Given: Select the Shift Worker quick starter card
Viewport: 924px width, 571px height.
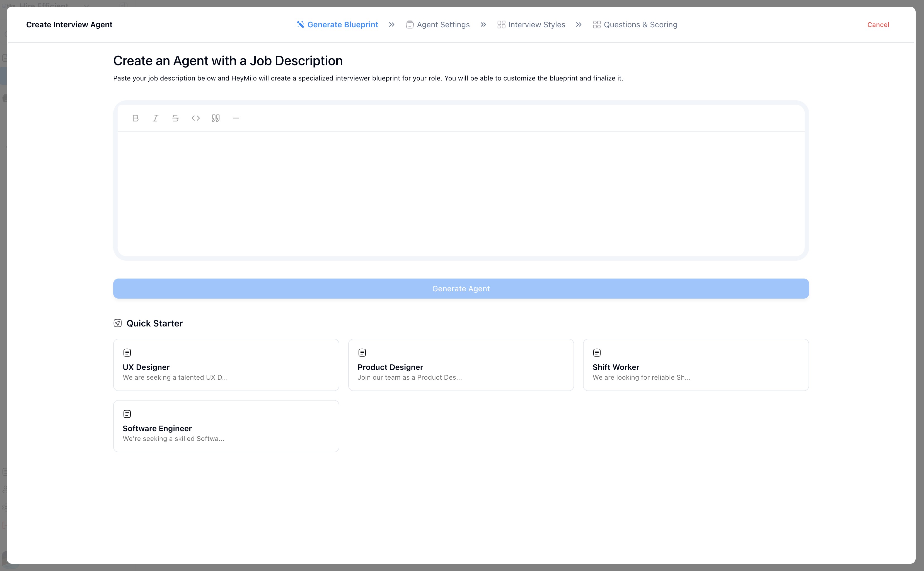Looking at the screenshot, I should 696,364.
